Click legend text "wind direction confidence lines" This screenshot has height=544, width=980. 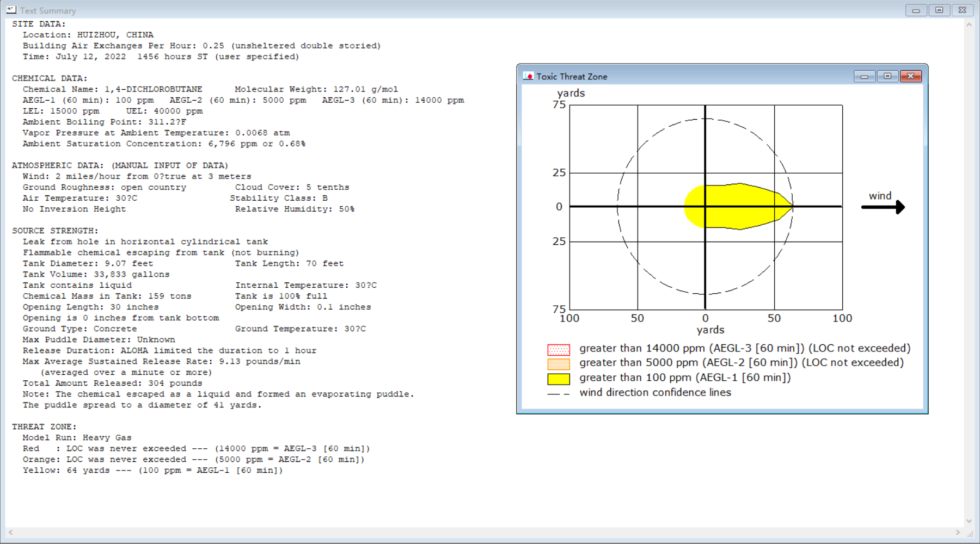pyautogui.click(x=656, y=392)
